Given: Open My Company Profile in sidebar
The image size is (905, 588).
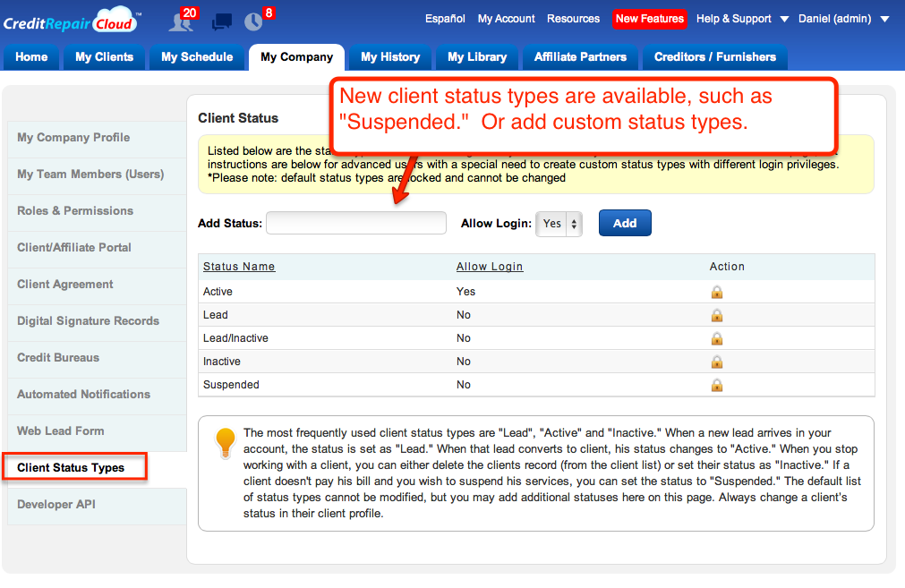Looking at the screenshot, I should (97, 138).
